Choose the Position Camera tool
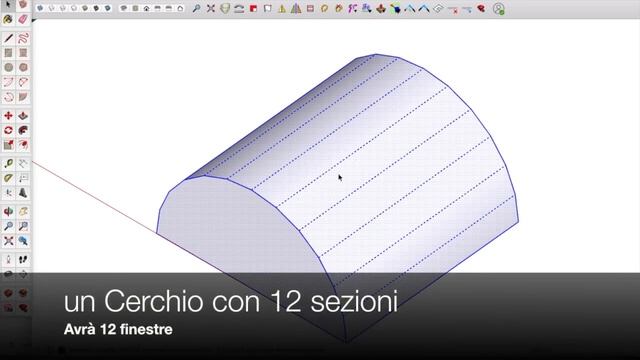640x360 pixels. 9,260
